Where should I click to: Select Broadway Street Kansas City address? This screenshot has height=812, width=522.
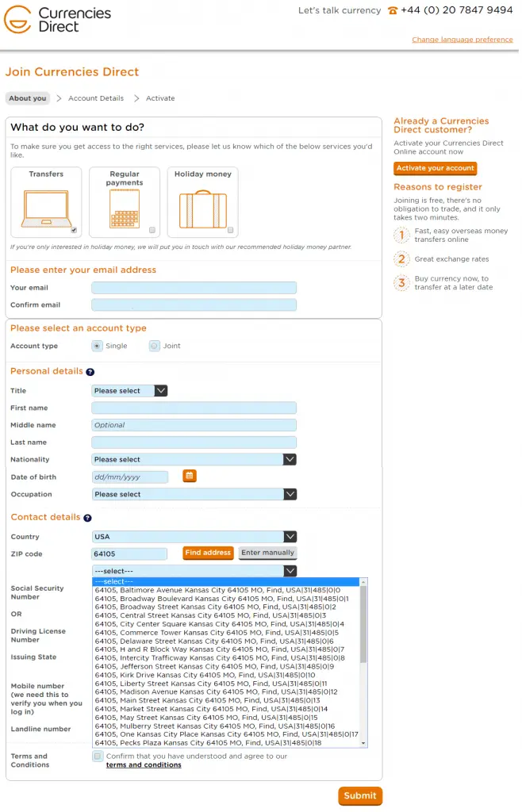click(226, 607)
